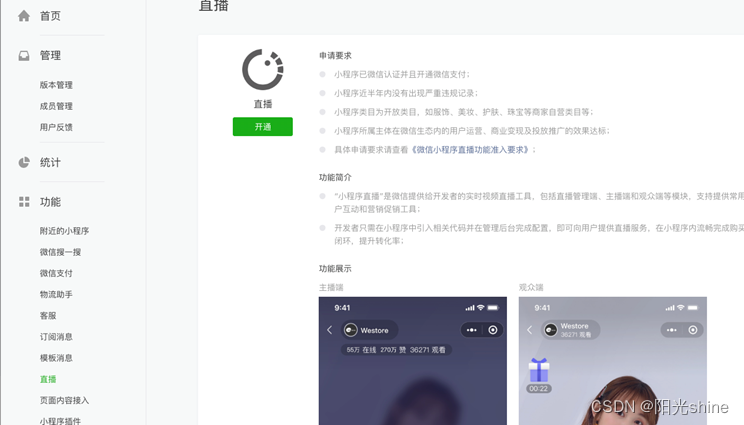744x425 pixels.
Task: Select 客服 in sidebar
Action: (x=48, y=315)
